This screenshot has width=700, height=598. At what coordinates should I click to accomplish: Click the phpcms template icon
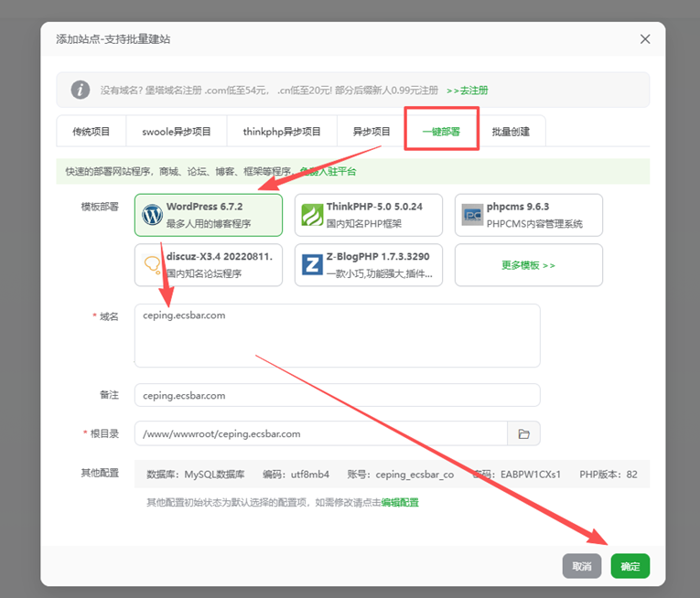[x=472, y=215]
